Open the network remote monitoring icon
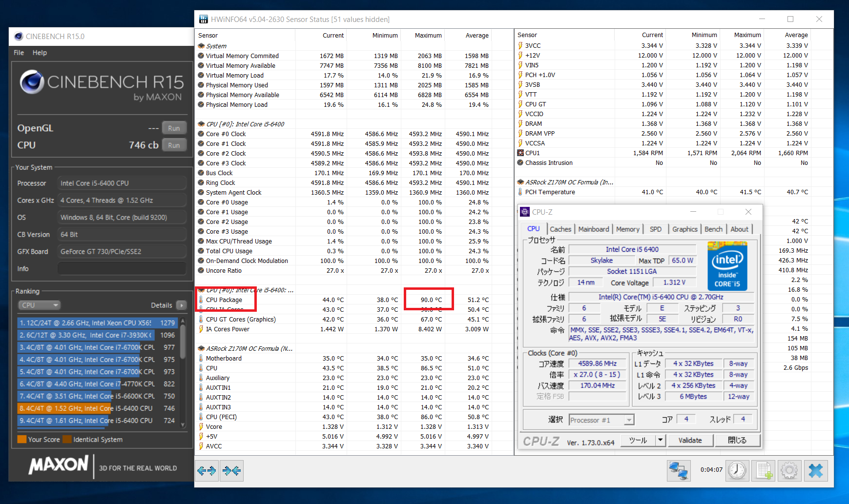Image resolution: width=849 pixels, height=504 pixels. click(679, 471)
